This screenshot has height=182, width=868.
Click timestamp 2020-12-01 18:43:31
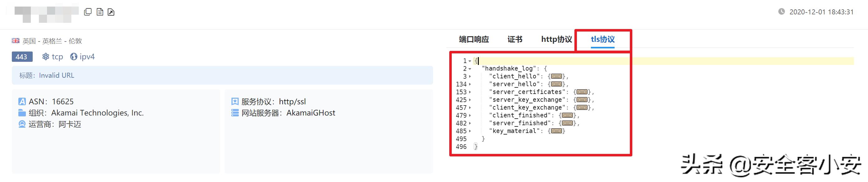pyautogui.click(x=822, y=12)
